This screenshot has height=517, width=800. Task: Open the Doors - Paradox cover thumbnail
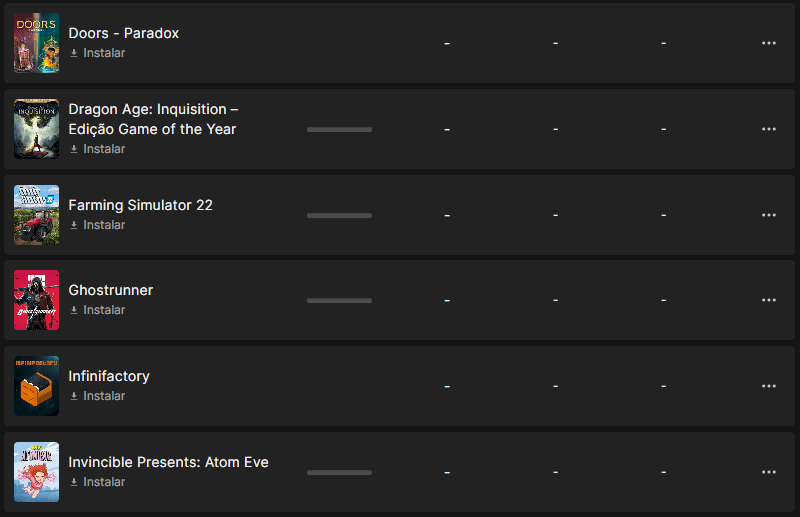(x=36, y=43)
